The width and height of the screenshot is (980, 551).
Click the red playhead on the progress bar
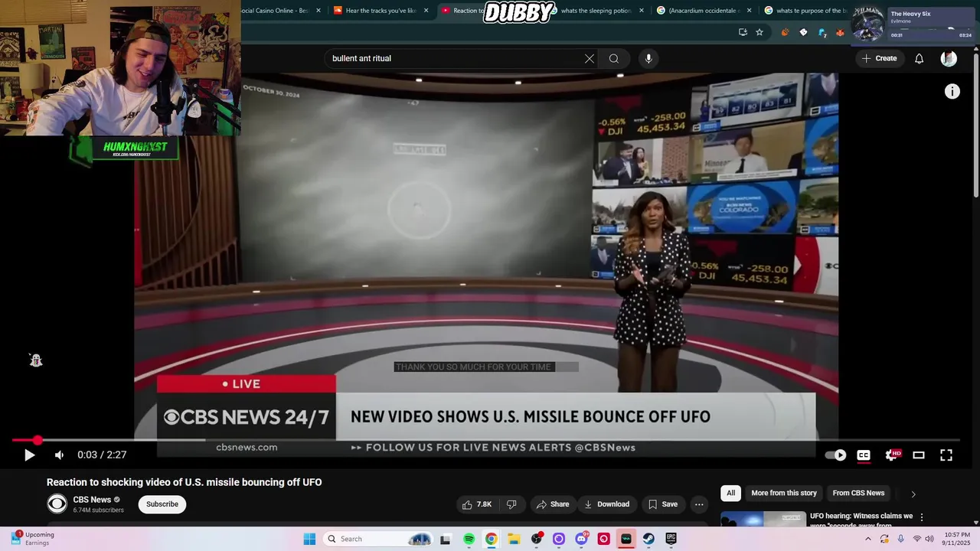click(x=38, y=440)
